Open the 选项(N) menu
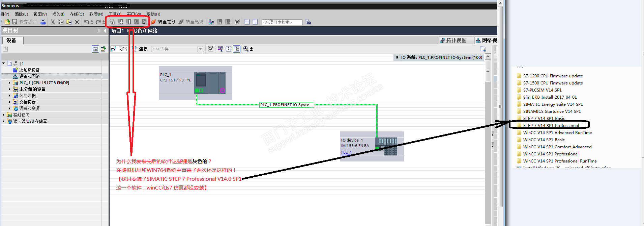The height and width of the screenshot is (226, 644). click(96, 14)
